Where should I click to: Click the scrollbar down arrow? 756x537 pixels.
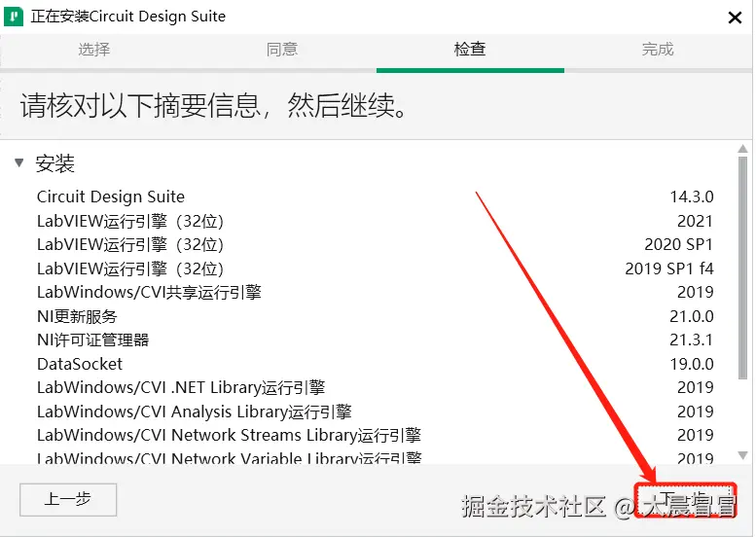[743, 455]
